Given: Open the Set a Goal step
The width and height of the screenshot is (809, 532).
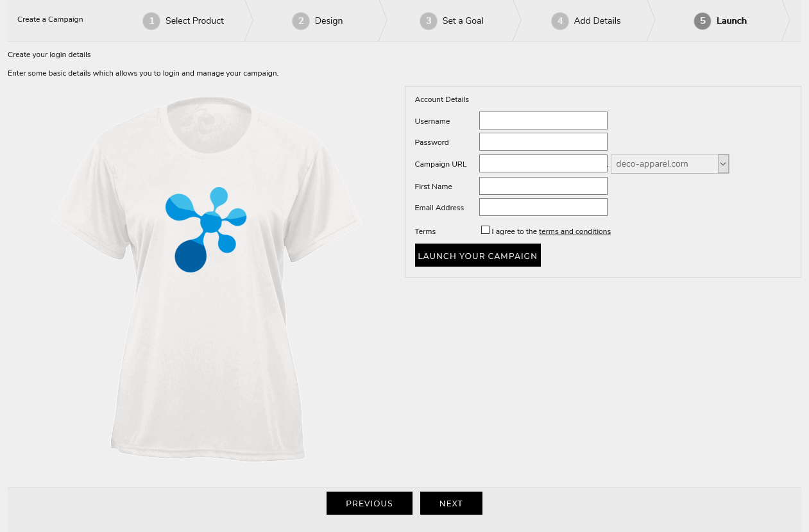Looking at the screenshot, I should coord(463,21).
